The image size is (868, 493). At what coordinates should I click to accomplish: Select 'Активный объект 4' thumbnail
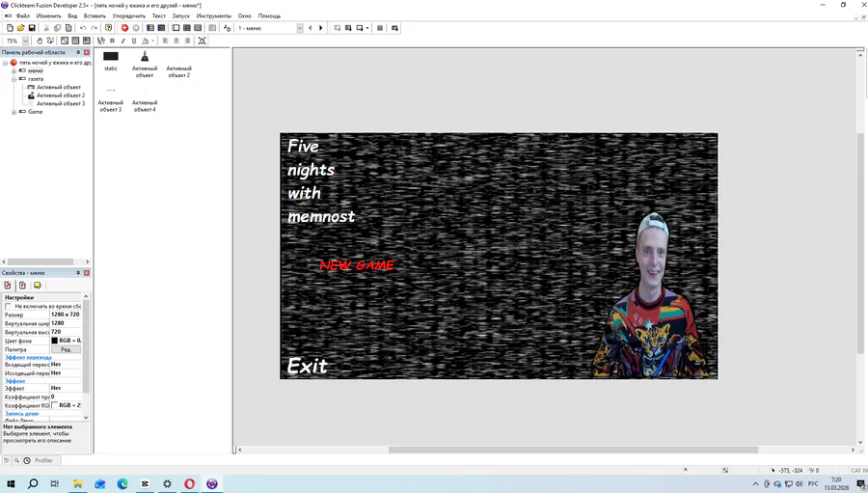(145, 99)
